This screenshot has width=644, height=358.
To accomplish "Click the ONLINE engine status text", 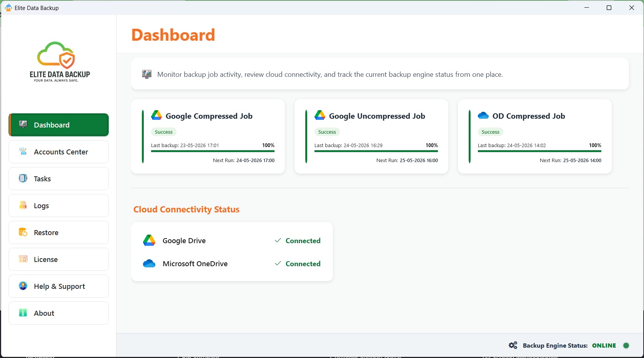I will [x=604, y=345].
